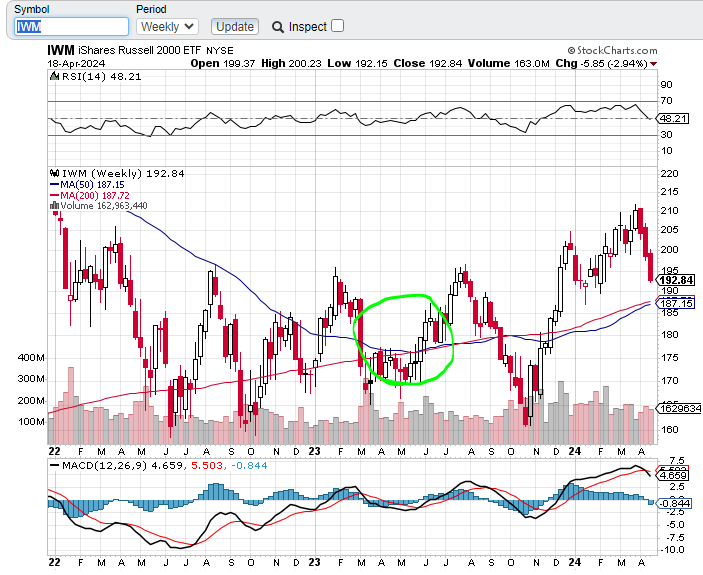Click the RSI value label 48.21 on axis
Viewport: 703px width, 575px height.
pos(674,119)
